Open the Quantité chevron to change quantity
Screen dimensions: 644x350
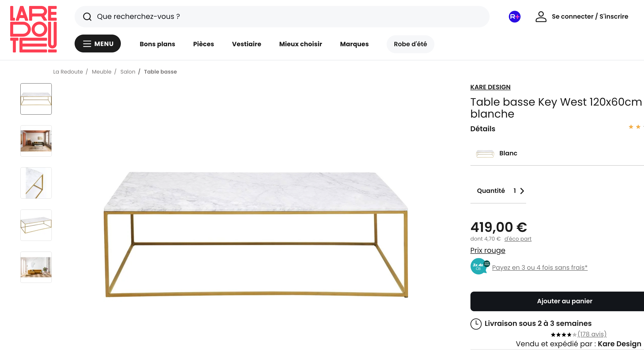(522, 190)
